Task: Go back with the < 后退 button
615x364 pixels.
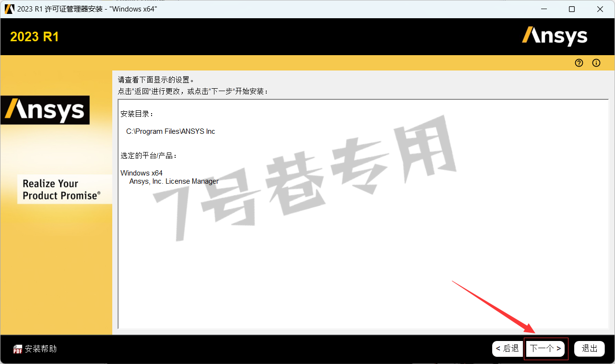Action: click(x=507, y=349)
